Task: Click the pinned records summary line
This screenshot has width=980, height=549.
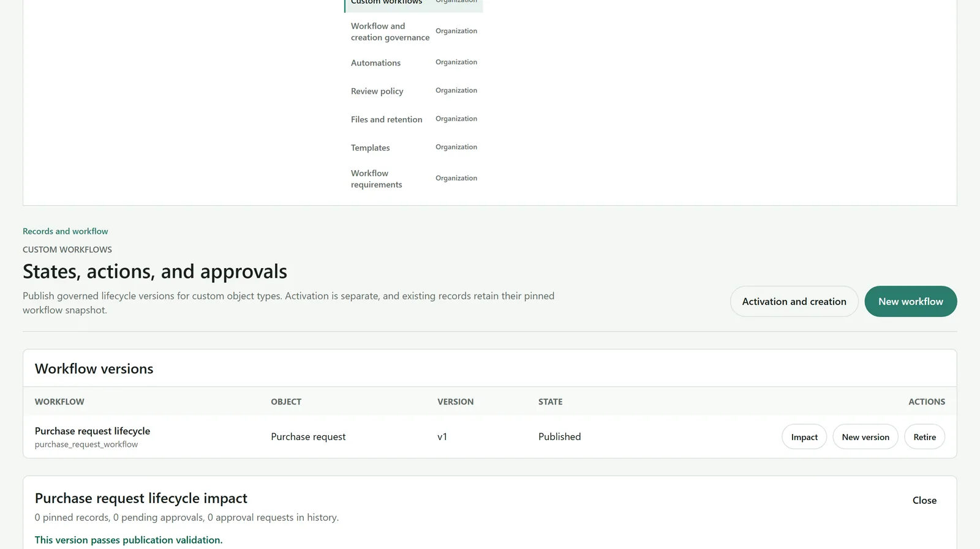Action: point(187,517)
